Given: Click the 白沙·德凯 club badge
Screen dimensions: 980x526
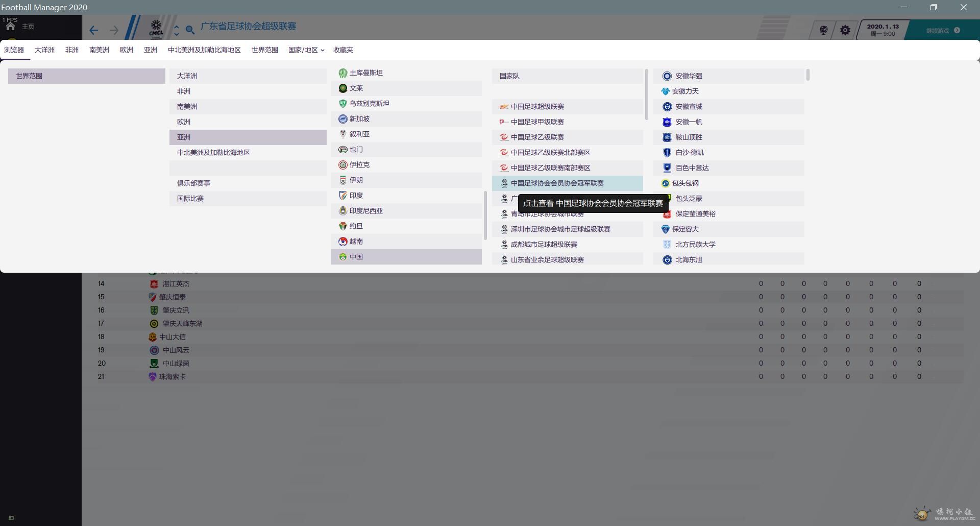Looking at the screenshot, I should pos(667,153).
